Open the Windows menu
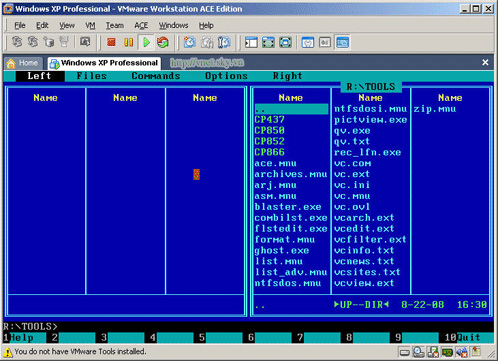 [173, 25]
